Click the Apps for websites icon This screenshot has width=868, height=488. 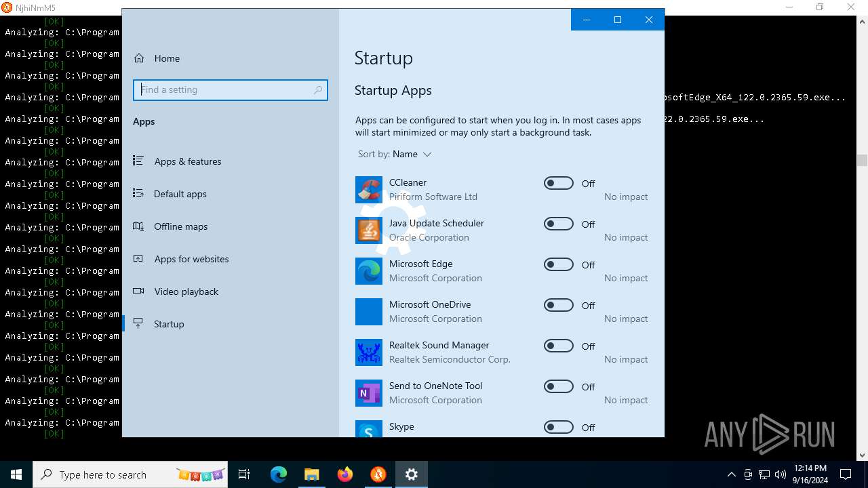[138, 259]
